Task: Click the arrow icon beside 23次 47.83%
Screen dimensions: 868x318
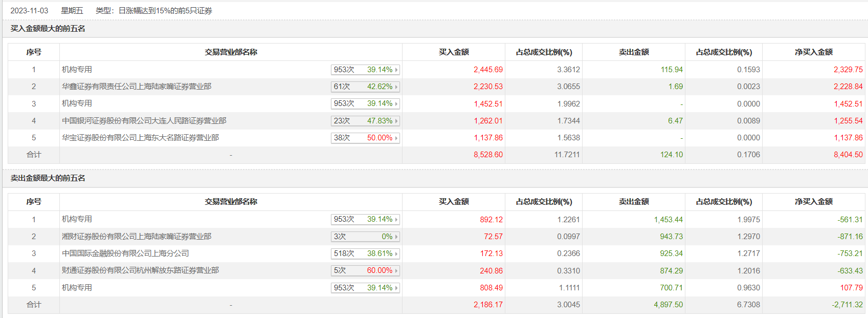Action: click(396, 121)
